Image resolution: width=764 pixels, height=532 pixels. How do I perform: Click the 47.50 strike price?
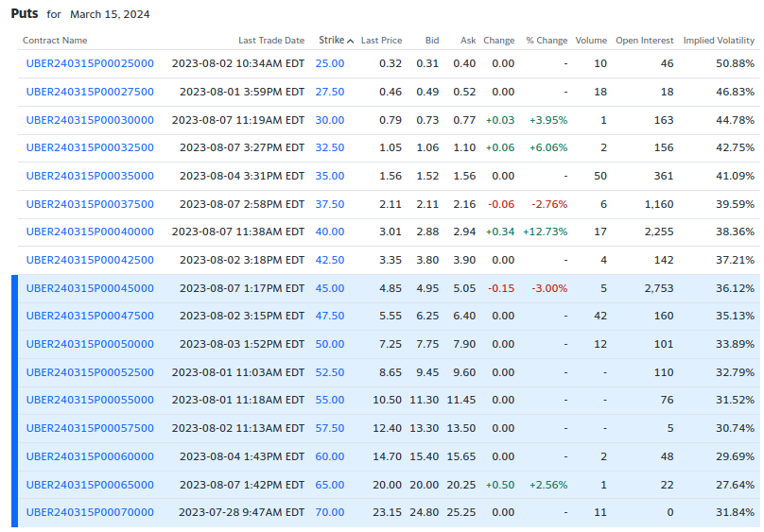[330, 317]
